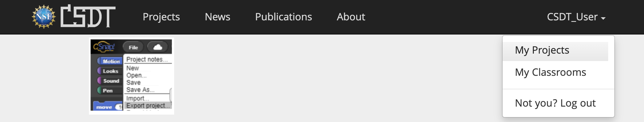Click the CSDT logo in navbar
The height and width of the screenshot is (122, 644).
pyautogui.click(x=88, y=16)
